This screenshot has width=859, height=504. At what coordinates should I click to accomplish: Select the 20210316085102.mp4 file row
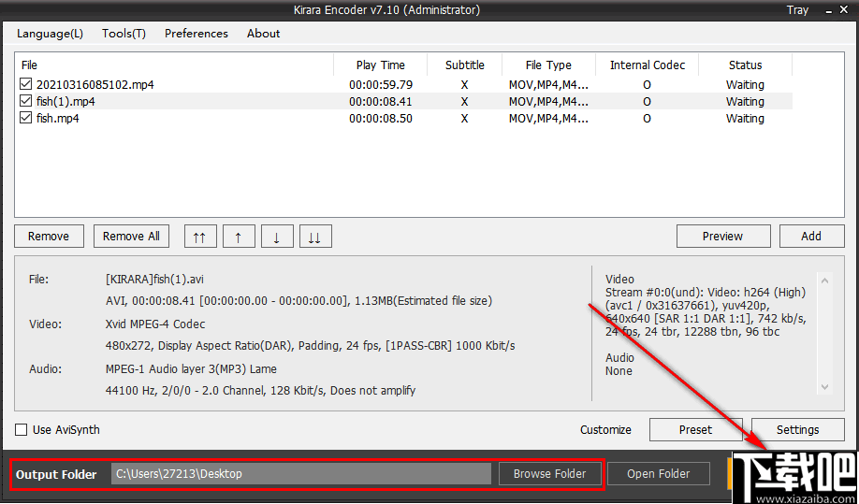pyautogui.click(x=403, y=85)
